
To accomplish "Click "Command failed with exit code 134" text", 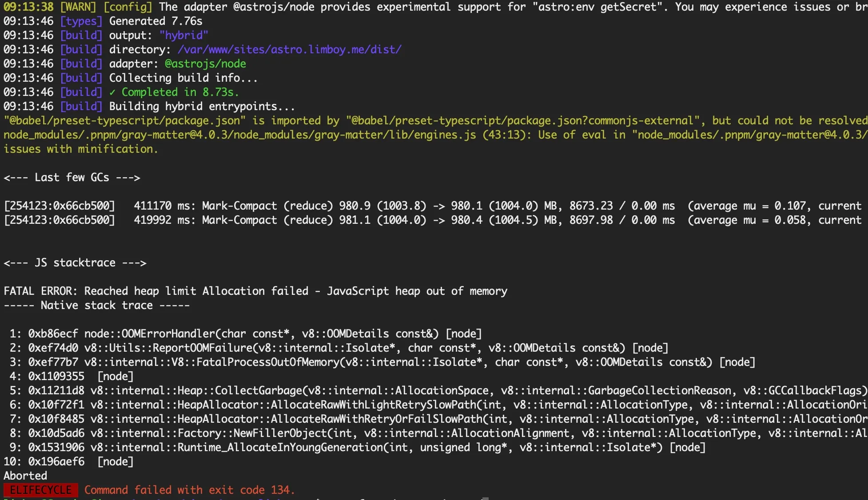I will [189, 490].
